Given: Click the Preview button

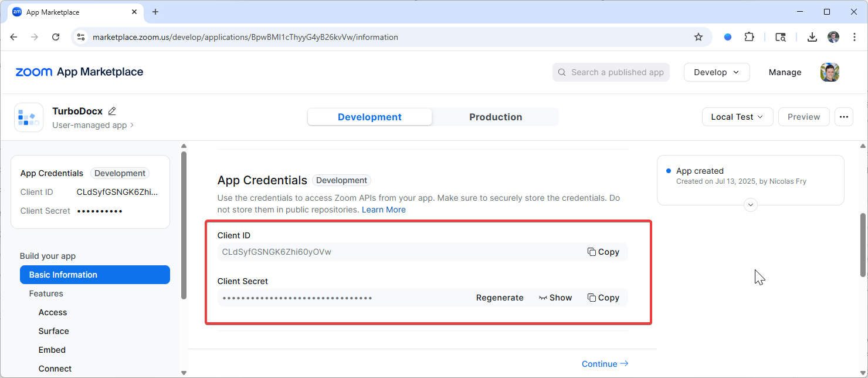Looking at the screenshot, I should (x=803, y=117).
